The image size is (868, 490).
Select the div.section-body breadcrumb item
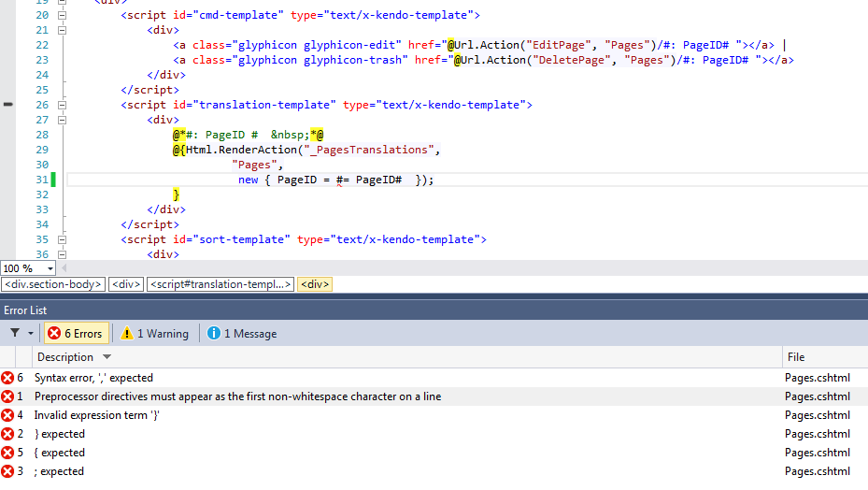coord(53,284)
